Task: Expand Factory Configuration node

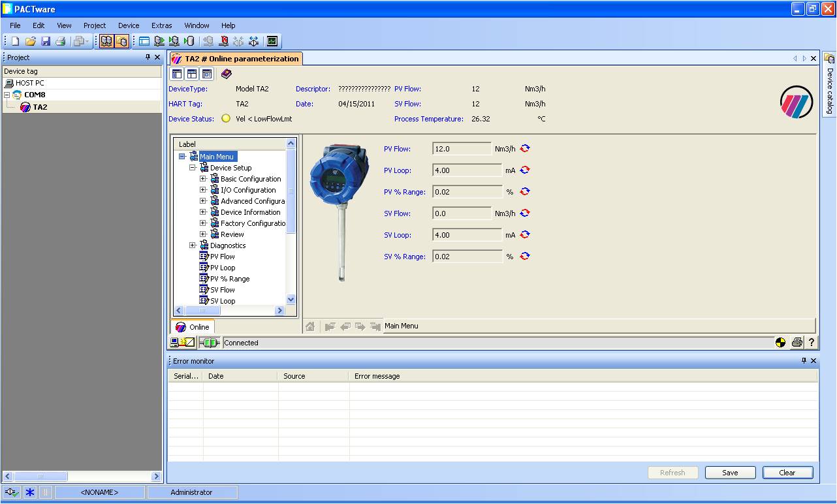Action: [x=203, y=223]
